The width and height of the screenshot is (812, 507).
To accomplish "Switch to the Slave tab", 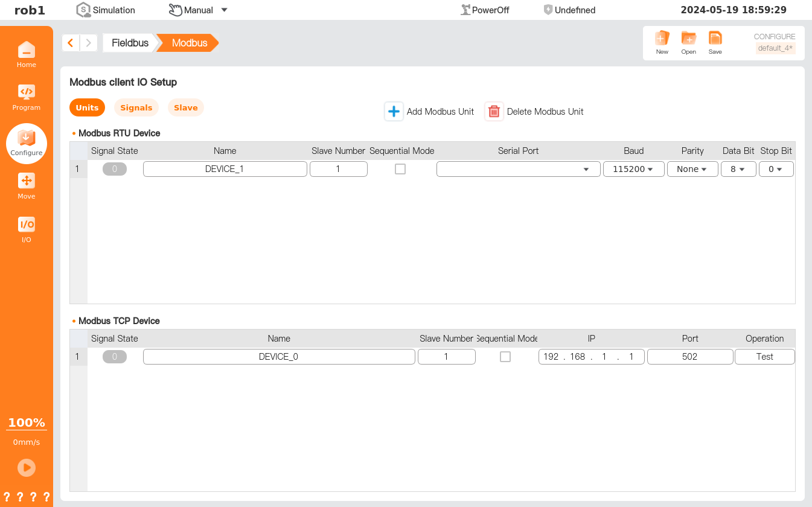I will pos(185,108).
